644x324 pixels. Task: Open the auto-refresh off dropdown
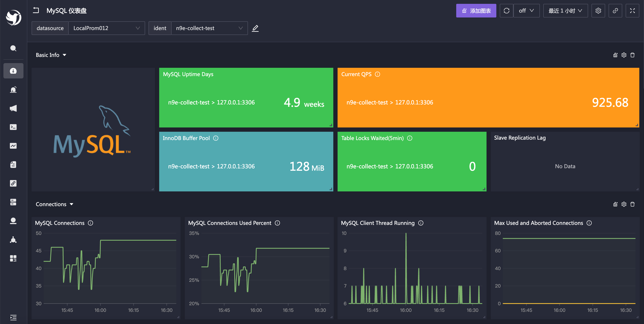(526, 11)
